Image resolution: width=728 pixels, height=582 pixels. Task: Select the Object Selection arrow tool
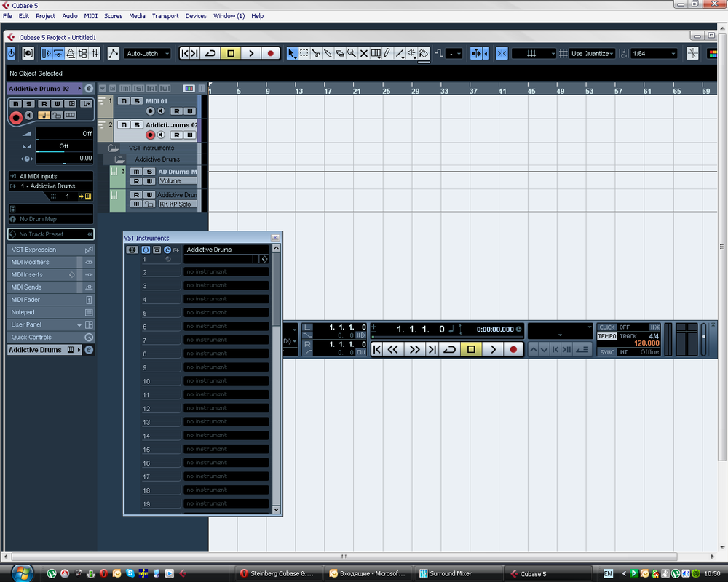tap(291, 53)
